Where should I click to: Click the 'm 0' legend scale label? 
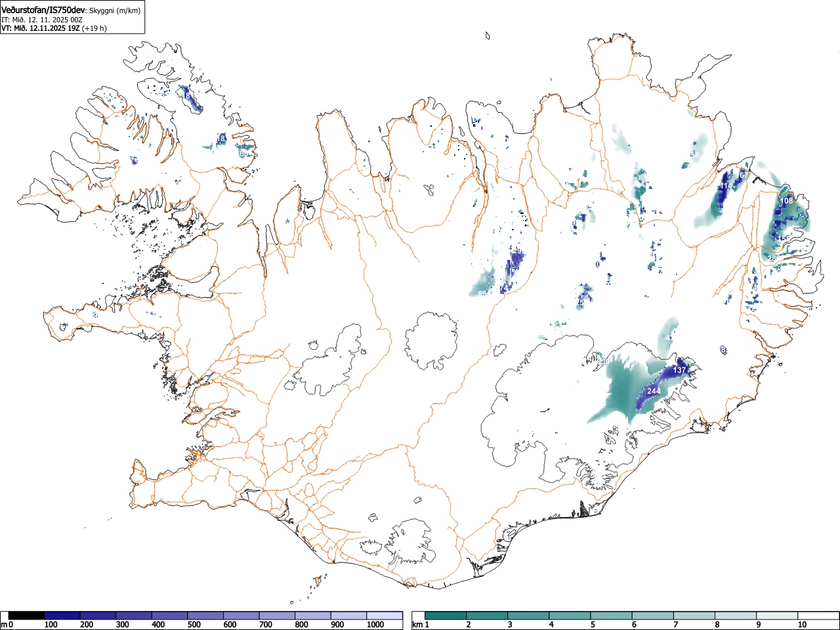tap(7, 625)
